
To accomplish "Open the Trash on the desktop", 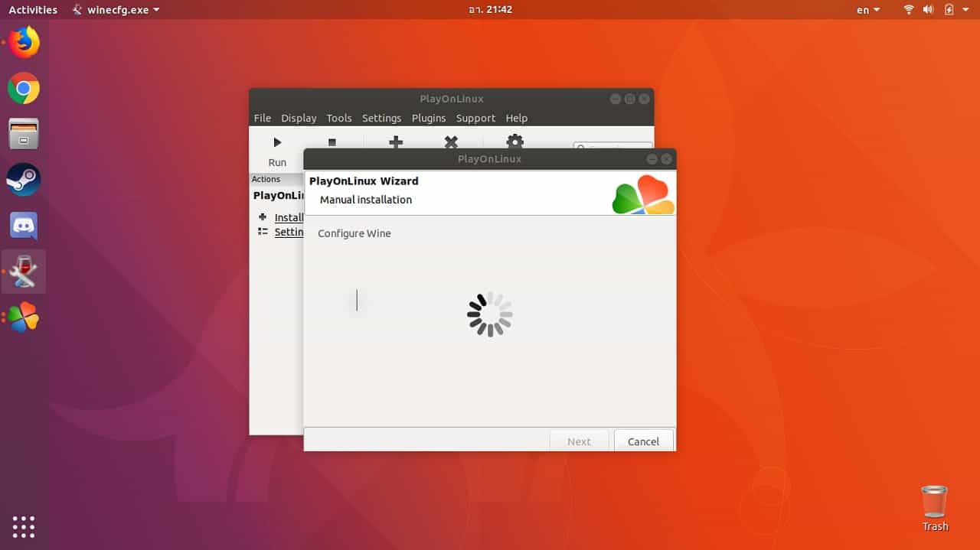I will click(x=935, y=509).
